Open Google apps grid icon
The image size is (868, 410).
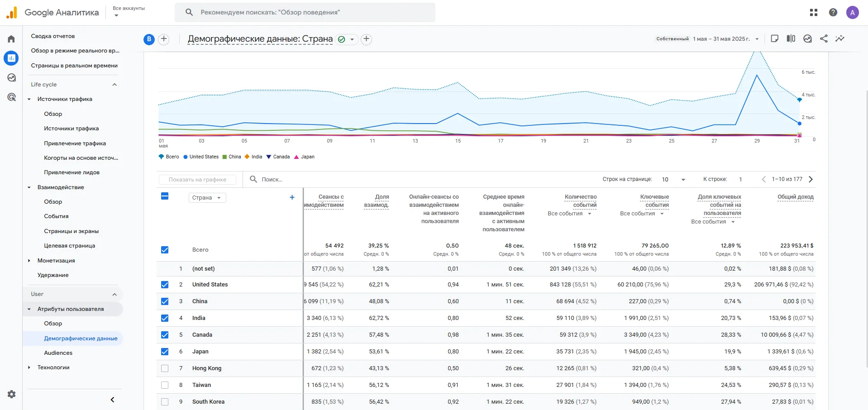[x=814, y=13]
